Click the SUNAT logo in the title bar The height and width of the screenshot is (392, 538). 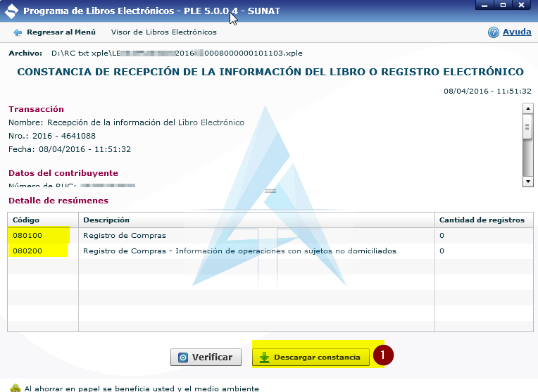pos(12,11)
